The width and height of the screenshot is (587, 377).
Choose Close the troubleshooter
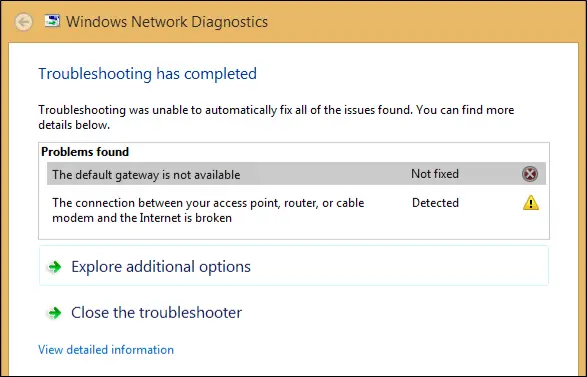click(156, 313)
